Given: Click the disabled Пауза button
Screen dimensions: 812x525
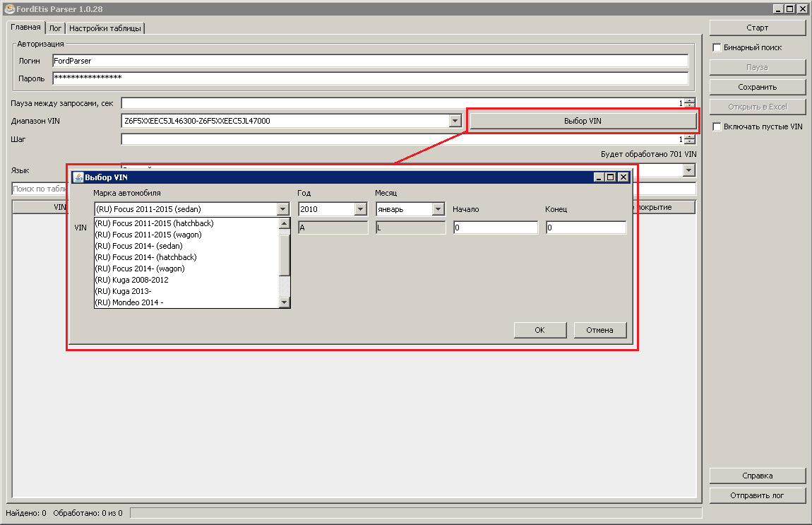Looking at the screenshot, I should (757, 67).
